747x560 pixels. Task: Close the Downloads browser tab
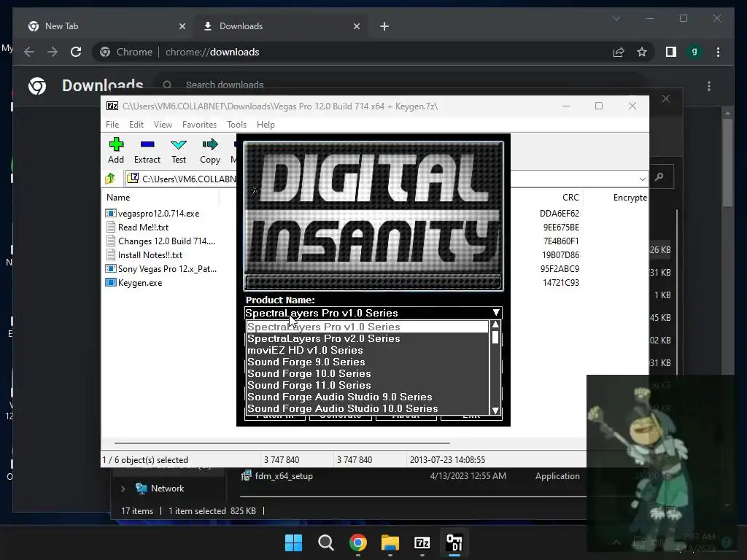pos(356,26)
